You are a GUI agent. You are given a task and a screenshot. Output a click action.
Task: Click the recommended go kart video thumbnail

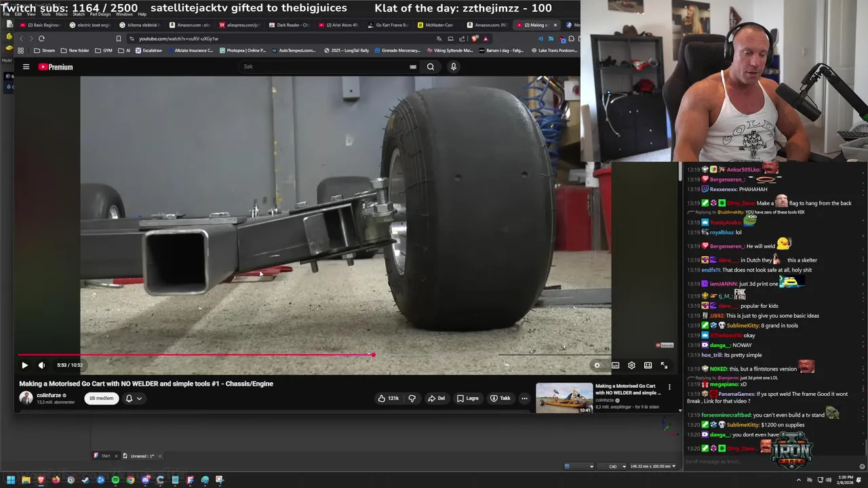point(564,398)
